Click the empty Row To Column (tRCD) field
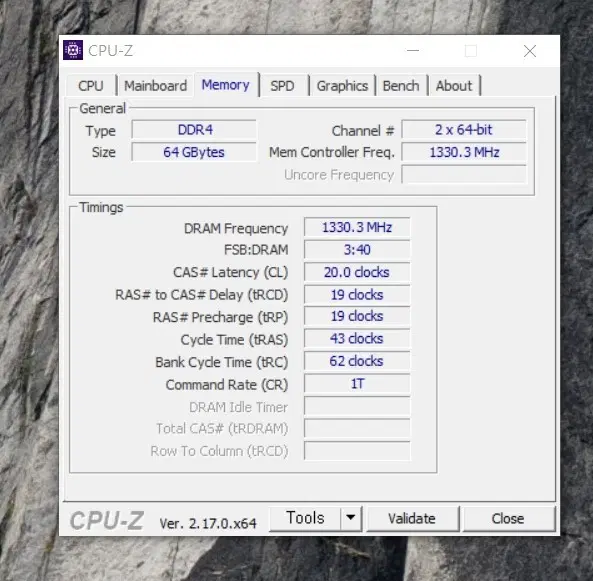Viewport: 593px width, 581px height. (x=357, y=451)
